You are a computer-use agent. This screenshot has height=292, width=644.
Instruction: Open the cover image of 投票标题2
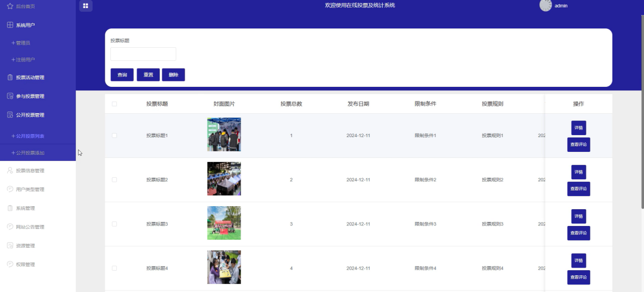pyautogui.click(x=224, y=179)
